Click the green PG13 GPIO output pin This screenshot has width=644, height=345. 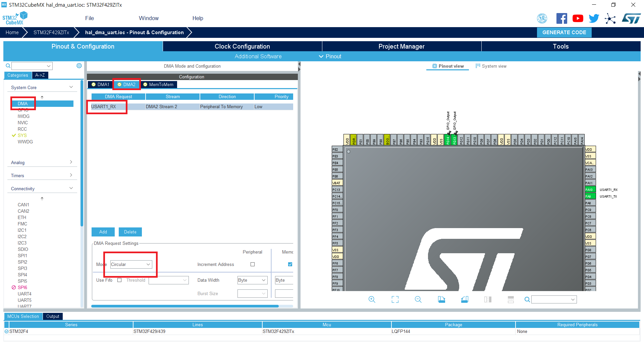[x=454, y=140]
